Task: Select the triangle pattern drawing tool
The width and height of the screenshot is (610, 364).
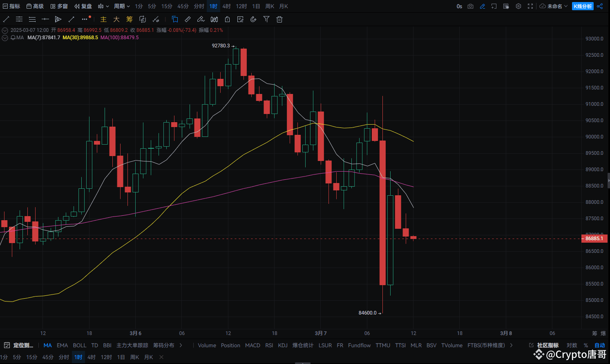Action: (x=58, y=19)
